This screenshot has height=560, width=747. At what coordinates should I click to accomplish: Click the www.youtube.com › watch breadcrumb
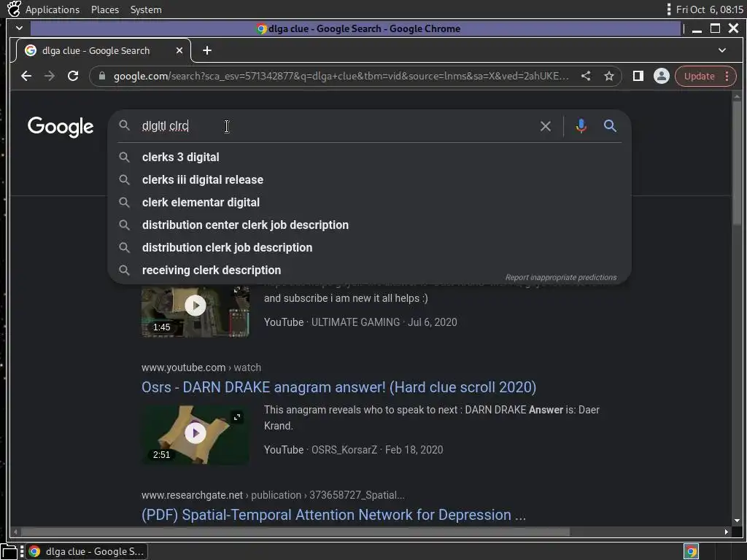tap(201, 367)
